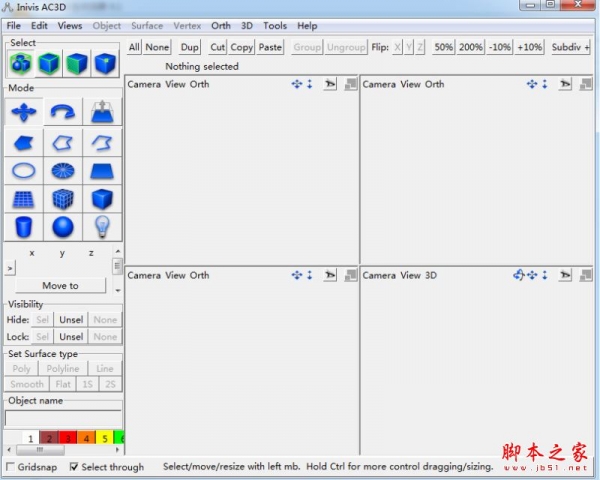The image size is (600, 480).
Task: Open the Help menu
Action: (x=307, y=26)
